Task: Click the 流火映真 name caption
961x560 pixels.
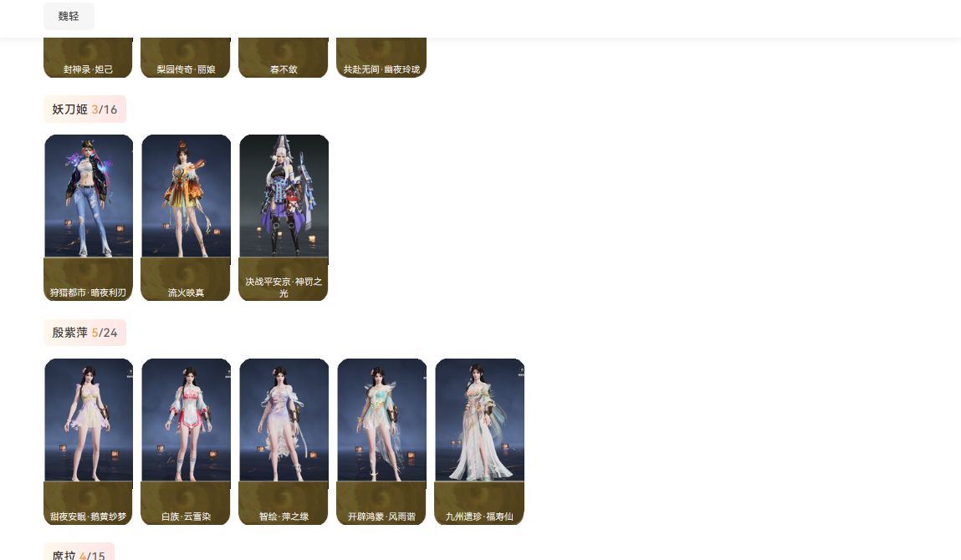Action: coord(186,293)
